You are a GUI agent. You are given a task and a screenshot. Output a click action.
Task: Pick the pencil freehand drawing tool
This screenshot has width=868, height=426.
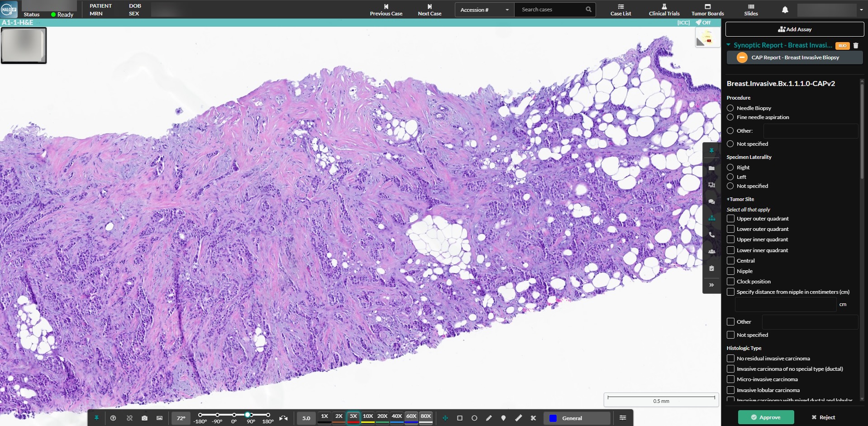point(489,418)
